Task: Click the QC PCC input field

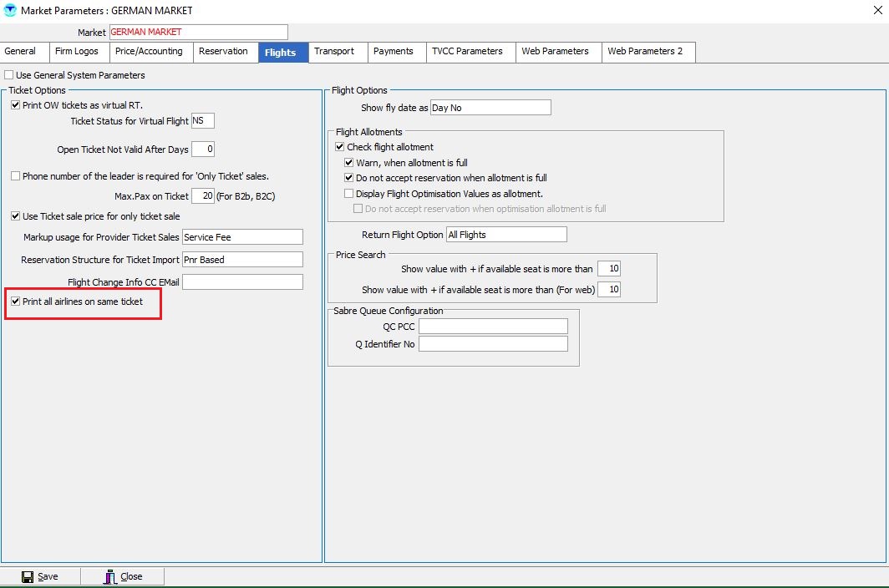Action: [x=492, y=327]
